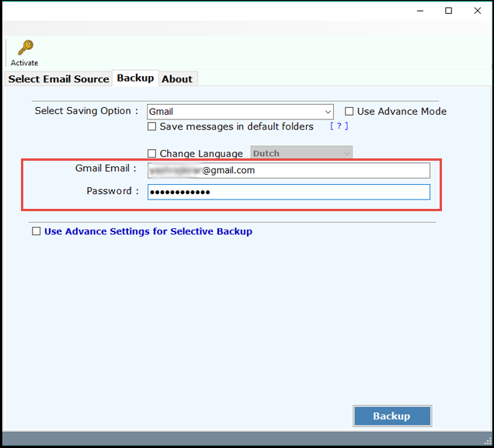Viewport: 494px width, 448px height.
Task: Open the About tab
Action: (x=177, y=79)
